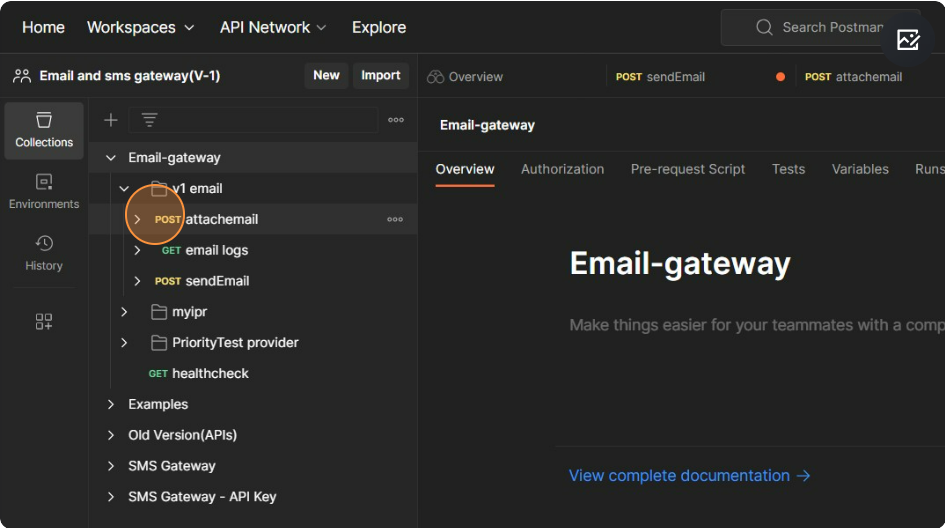Switch to the Pre-request Script tab
Viewport: 945px width, 528px height.
click(x=687, y=169)
